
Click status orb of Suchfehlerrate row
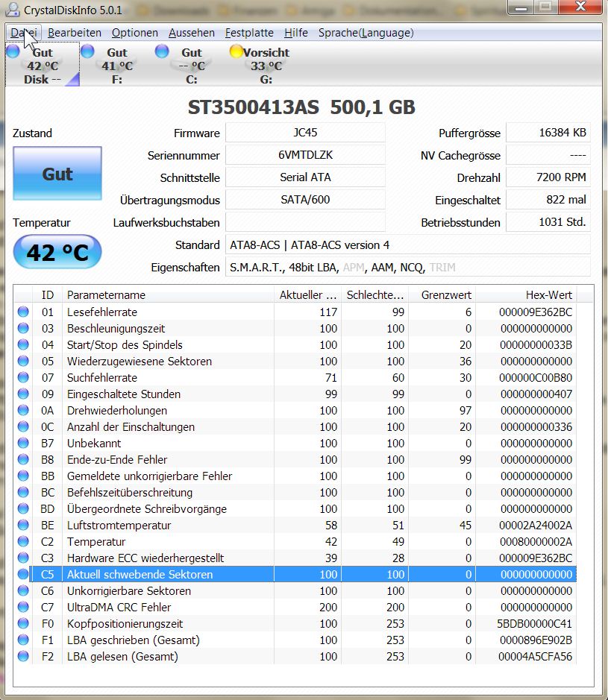[x=23, y=377]
